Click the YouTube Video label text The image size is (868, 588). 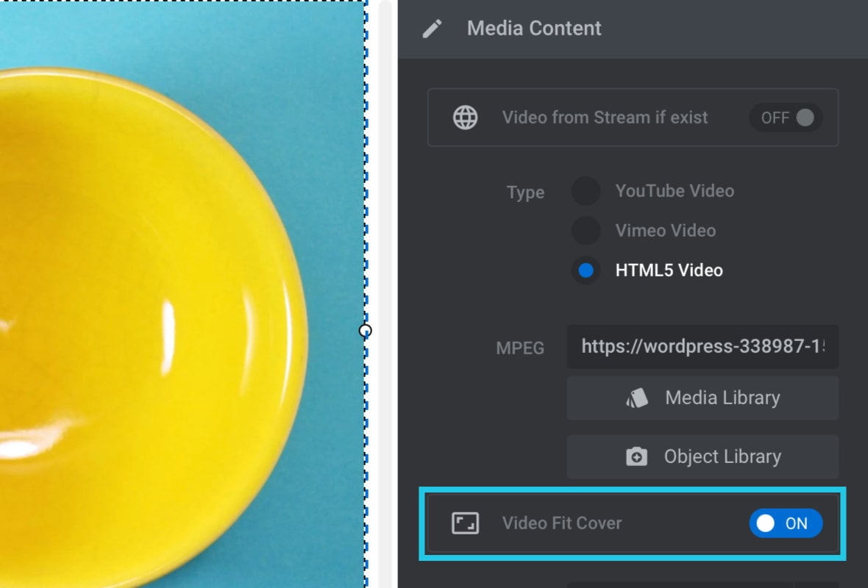(675, 191)
